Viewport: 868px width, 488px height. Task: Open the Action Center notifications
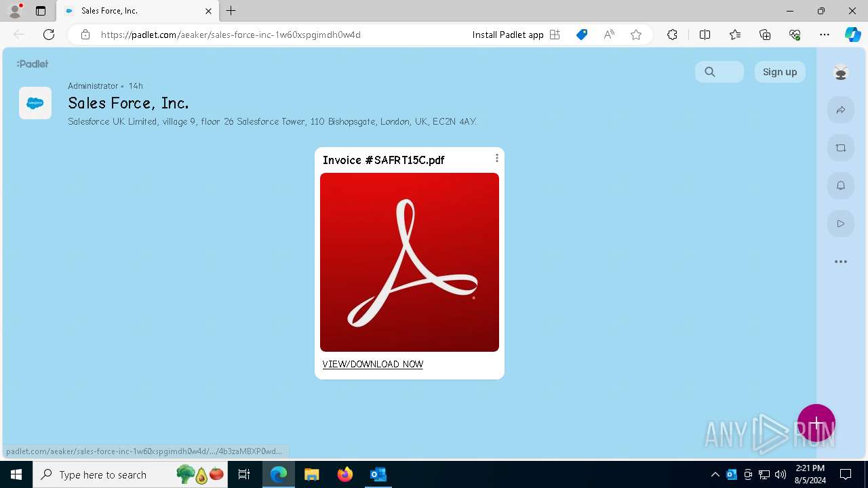point(846,474)
